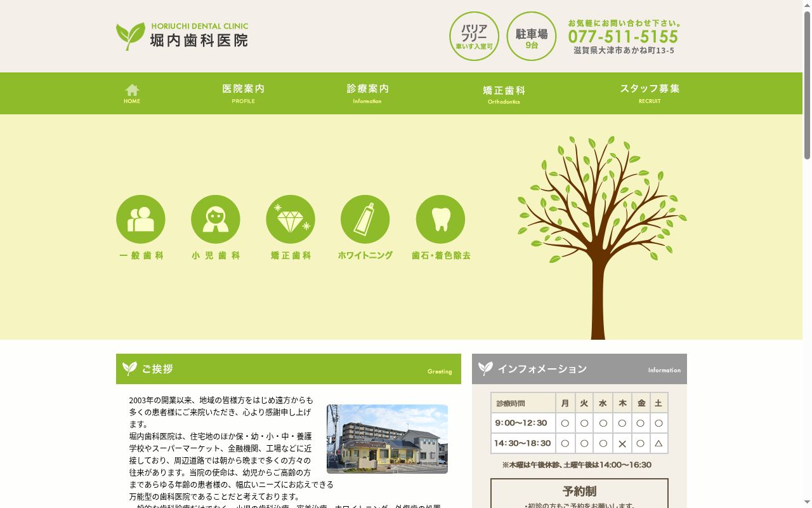Select the 歯石・着色除去 tooth icon
This screenshot has width=812, height=508.
tap(440, 220)
